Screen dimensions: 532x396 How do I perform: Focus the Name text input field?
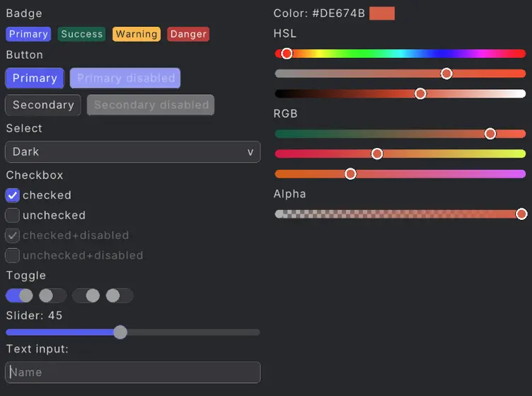pos(133,372)
